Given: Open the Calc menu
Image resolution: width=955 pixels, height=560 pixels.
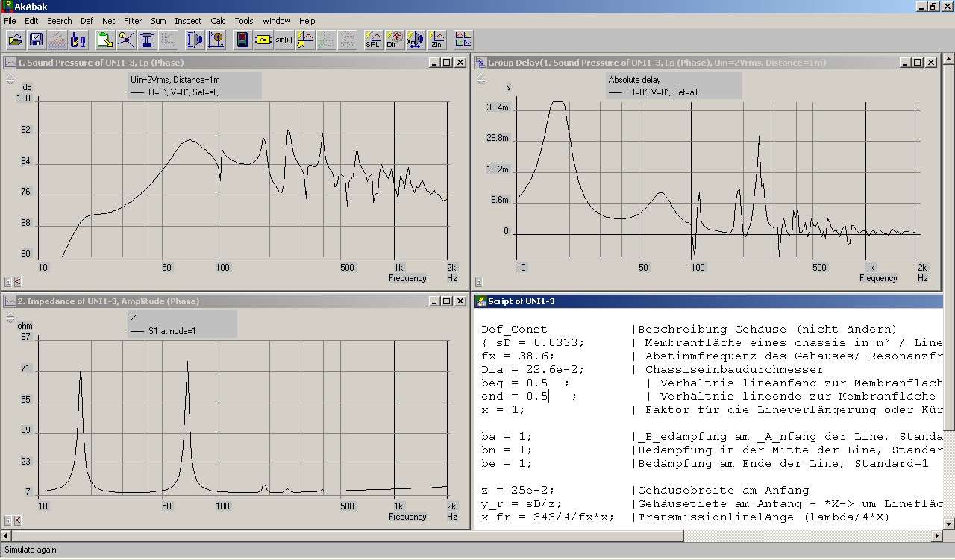Looking at the screenshot, I should pos(218,21).
